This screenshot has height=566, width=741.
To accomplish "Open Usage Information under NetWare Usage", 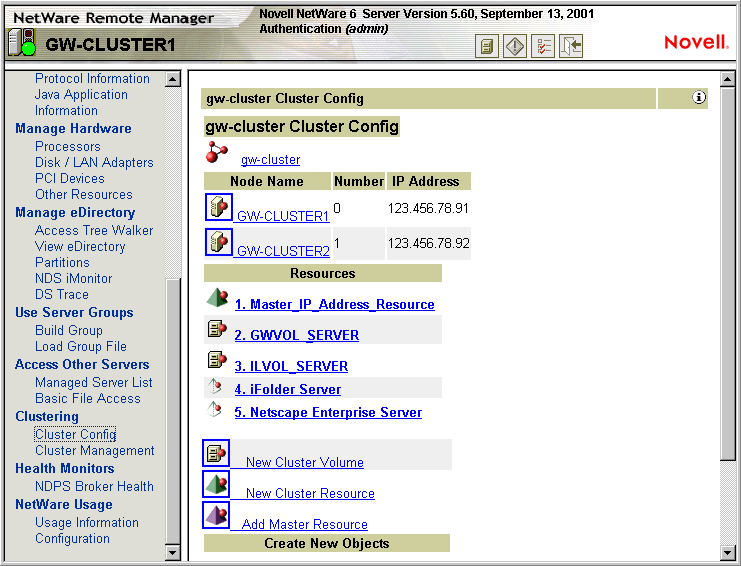I will pyautogui.click(x=87, y=523).
